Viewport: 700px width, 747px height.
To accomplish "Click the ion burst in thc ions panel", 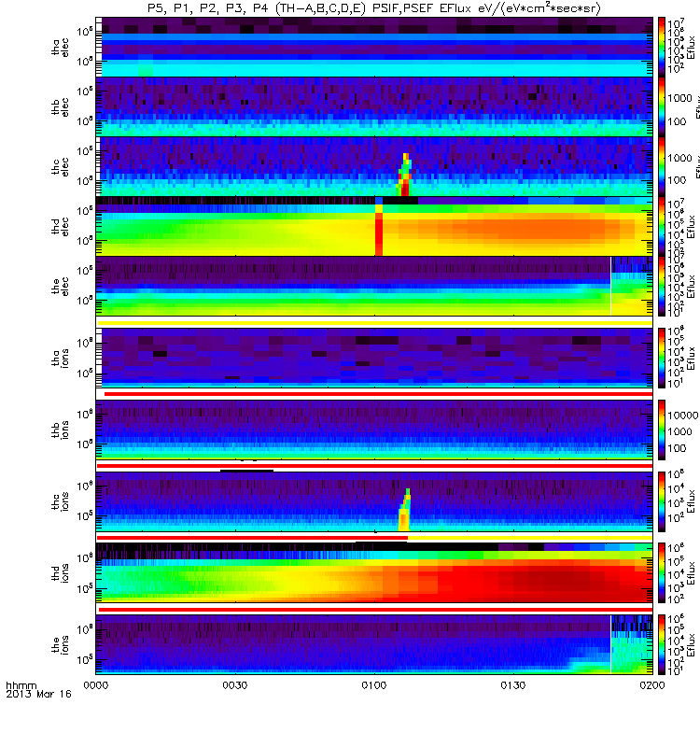I will pyautogui.click(x=404, y=510).
